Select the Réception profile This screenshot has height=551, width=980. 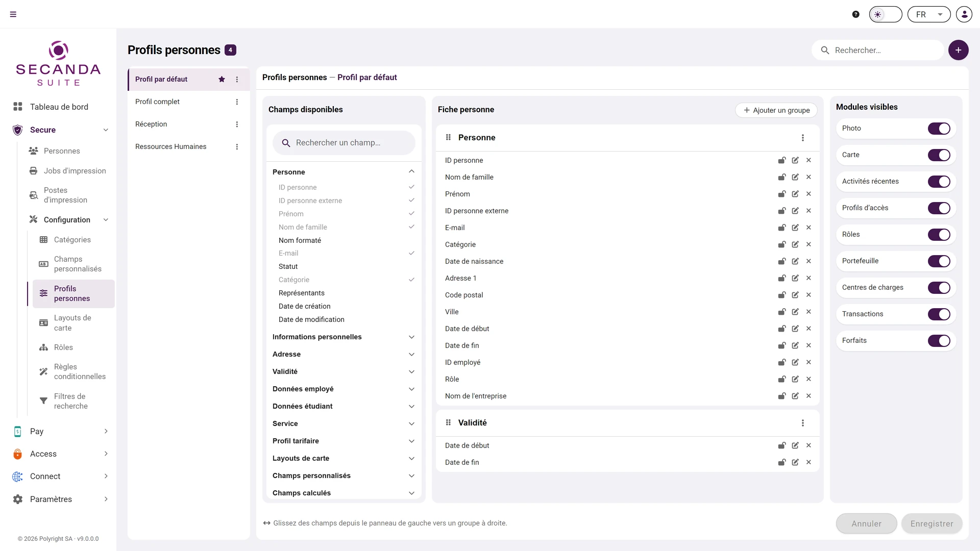tap(188, 124)
